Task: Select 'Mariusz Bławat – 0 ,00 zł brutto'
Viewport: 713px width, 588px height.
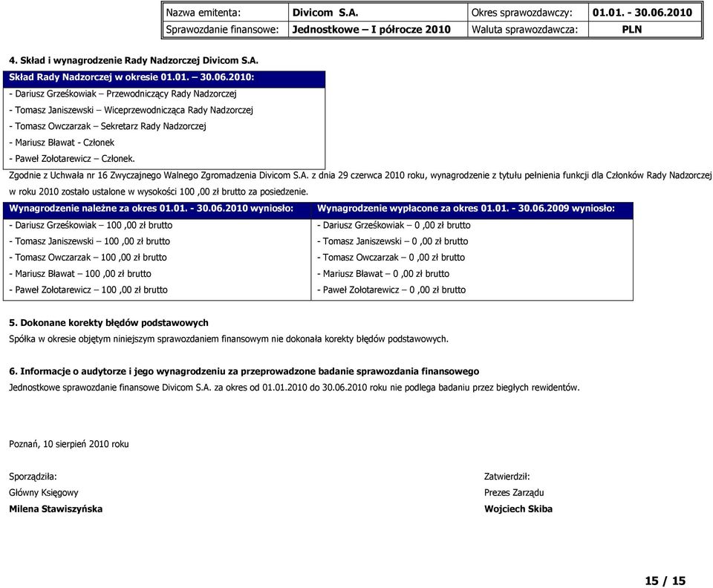Action: click(383, 274)
